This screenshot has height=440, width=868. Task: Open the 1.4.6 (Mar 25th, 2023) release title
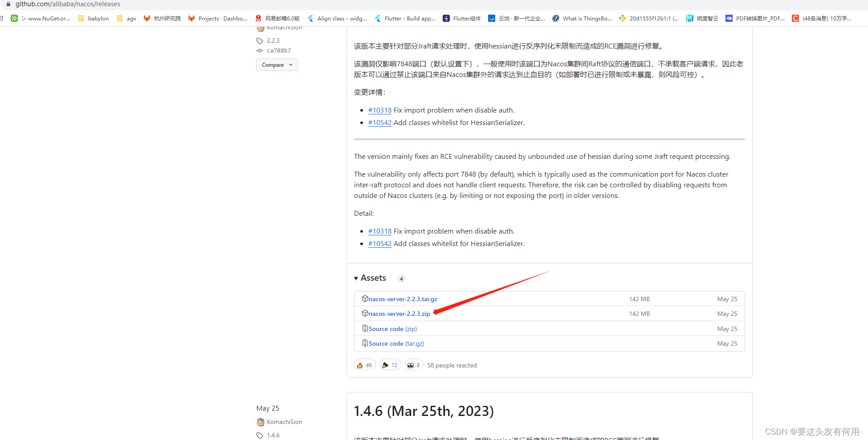tap(424, 411)
